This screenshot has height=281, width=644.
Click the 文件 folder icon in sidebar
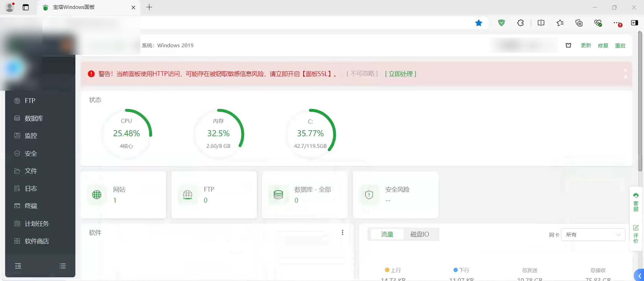17,171
